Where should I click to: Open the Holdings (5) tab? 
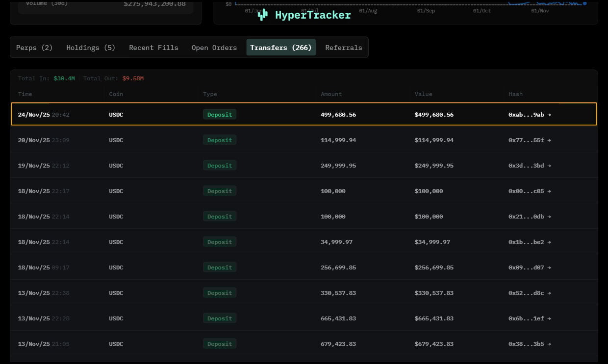click(90, 47)
